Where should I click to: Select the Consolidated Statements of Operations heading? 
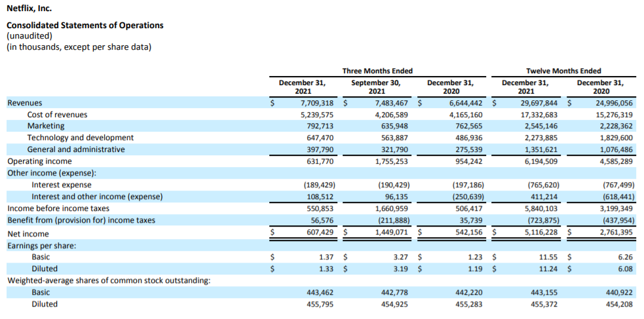[x=85, y=26]
